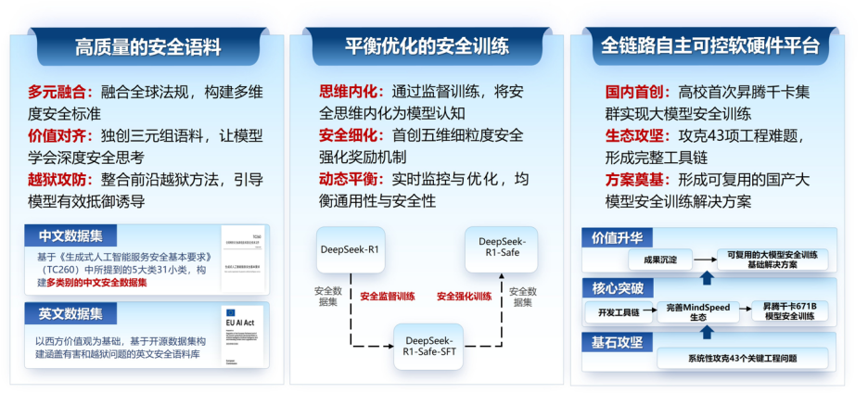Select the 平衡优化的安全训练 header banner

(427, 46)
